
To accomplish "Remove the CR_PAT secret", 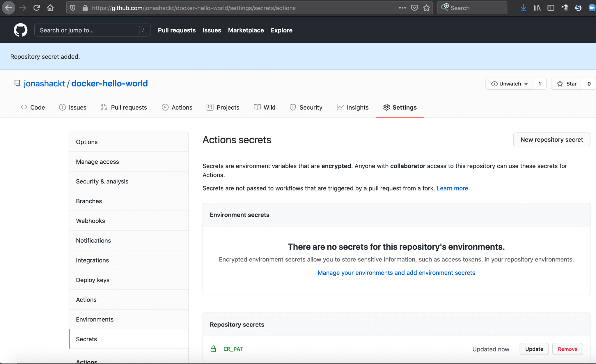I will click(x=567, y=349).
